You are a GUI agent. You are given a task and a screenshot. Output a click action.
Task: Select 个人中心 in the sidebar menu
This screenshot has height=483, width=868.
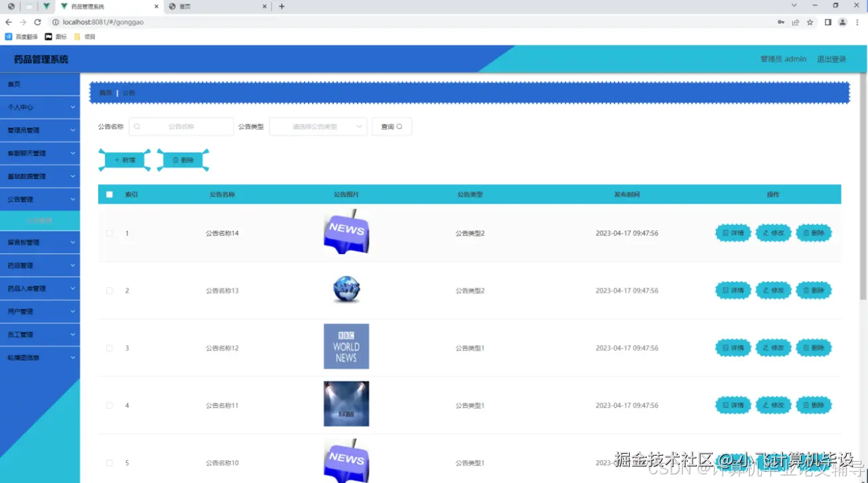coord(40,107)
